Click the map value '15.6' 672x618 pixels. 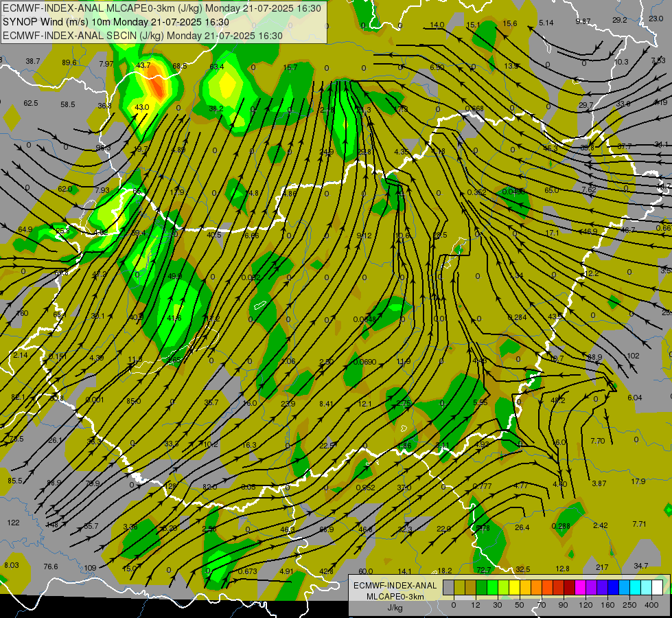click(510, 23)
